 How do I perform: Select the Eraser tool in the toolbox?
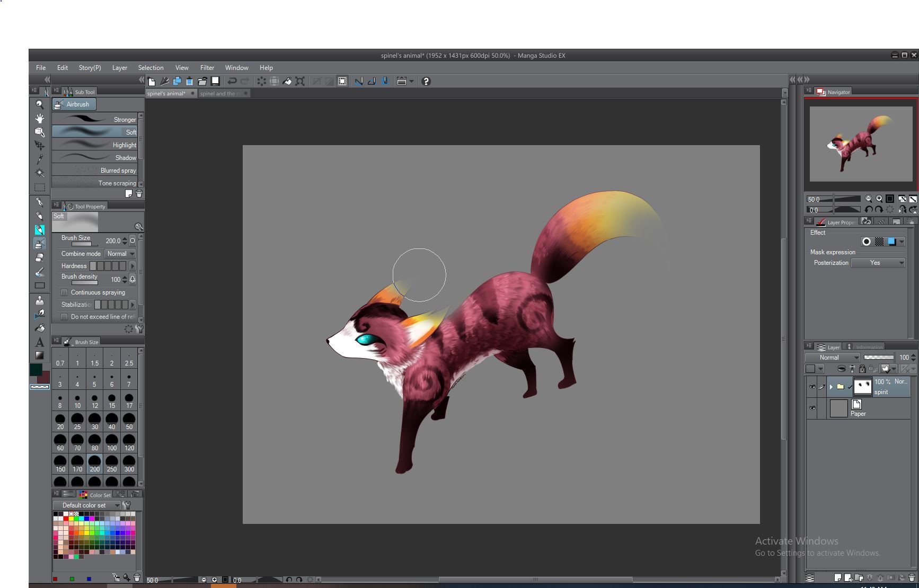[x=39, y=257]
